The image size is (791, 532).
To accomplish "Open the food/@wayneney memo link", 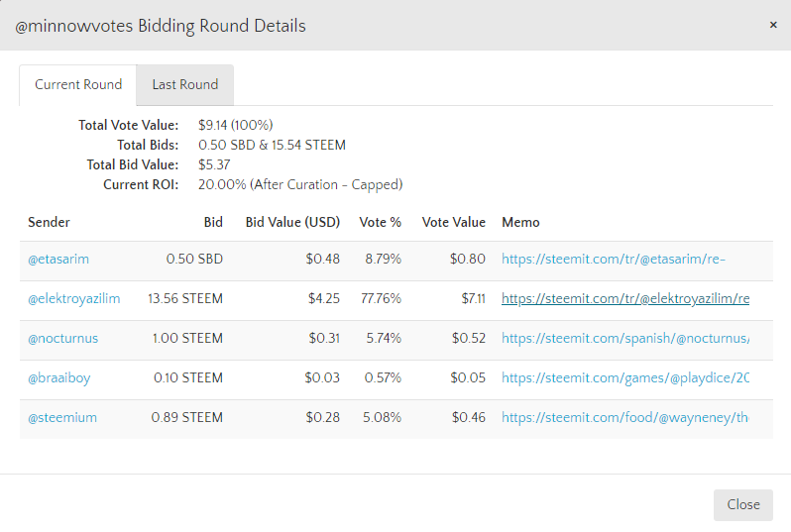I will [625, 418].
